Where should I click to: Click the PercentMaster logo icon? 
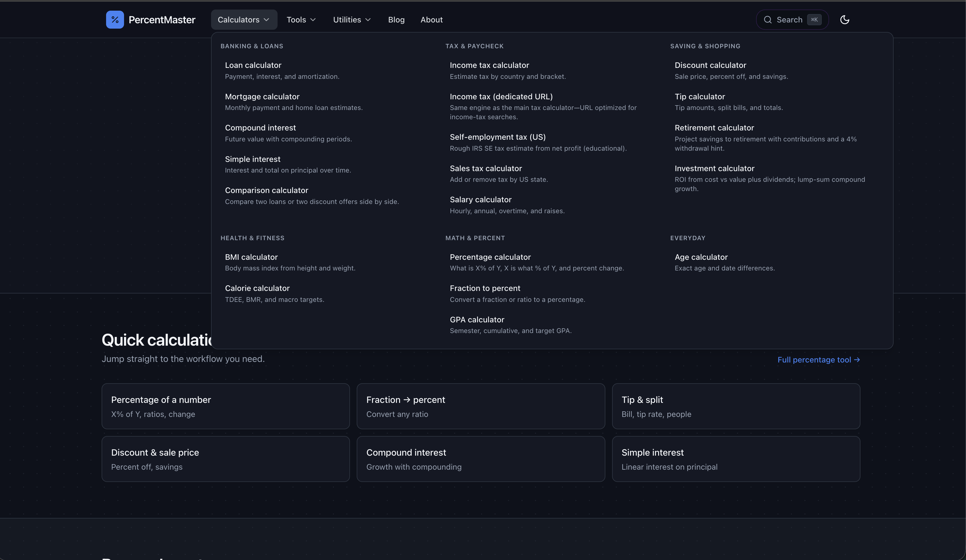[x=115, y=19]
